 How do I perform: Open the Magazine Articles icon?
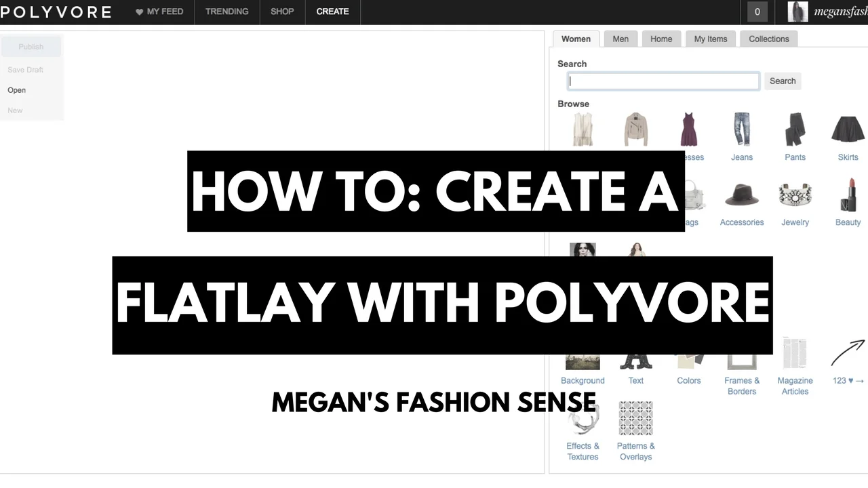point(795,352)
